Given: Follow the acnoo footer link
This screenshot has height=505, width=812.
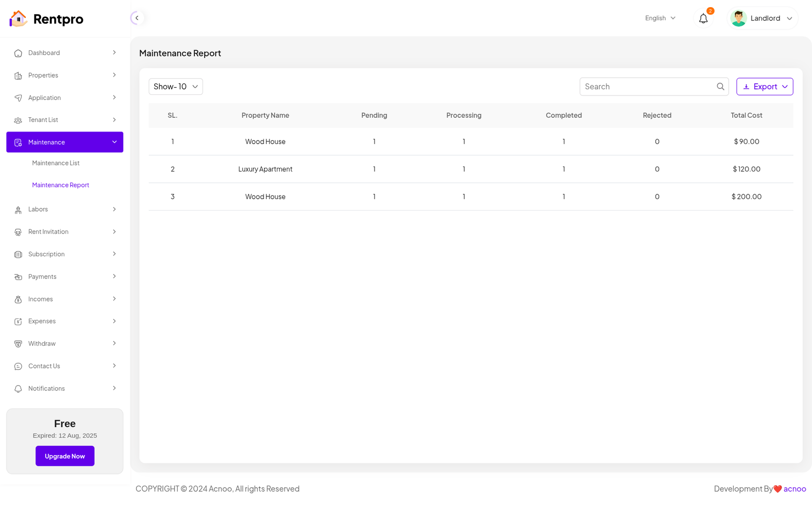Looking at the screenshot, I should [x=794, y=489].
